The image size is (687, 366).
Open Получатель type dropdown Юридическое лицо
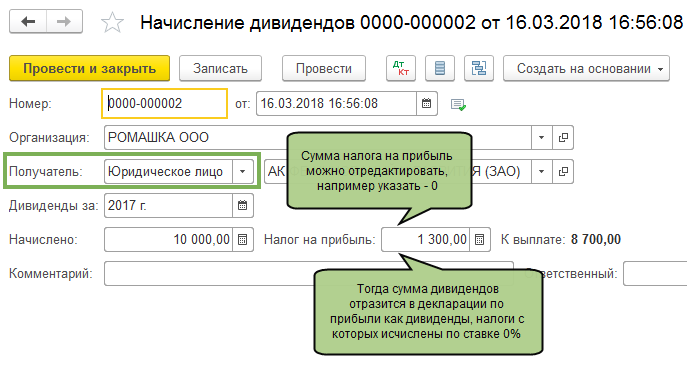243,171
